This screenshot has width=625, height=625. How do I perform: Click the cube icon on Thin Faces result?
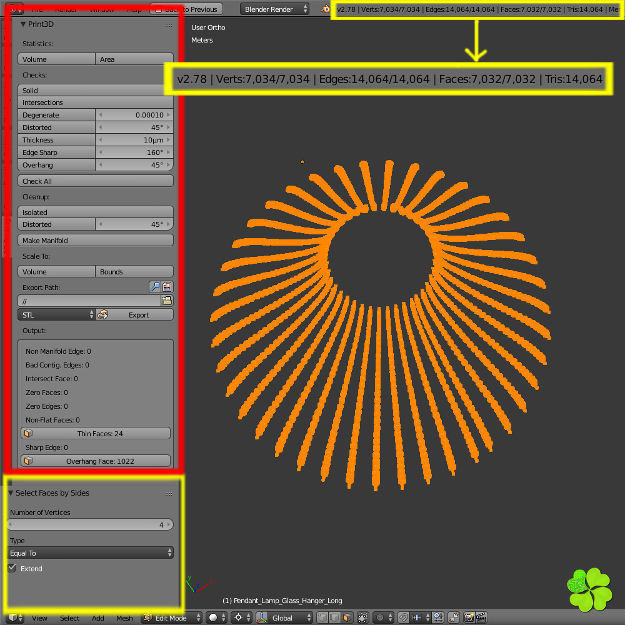pos(28,433)
